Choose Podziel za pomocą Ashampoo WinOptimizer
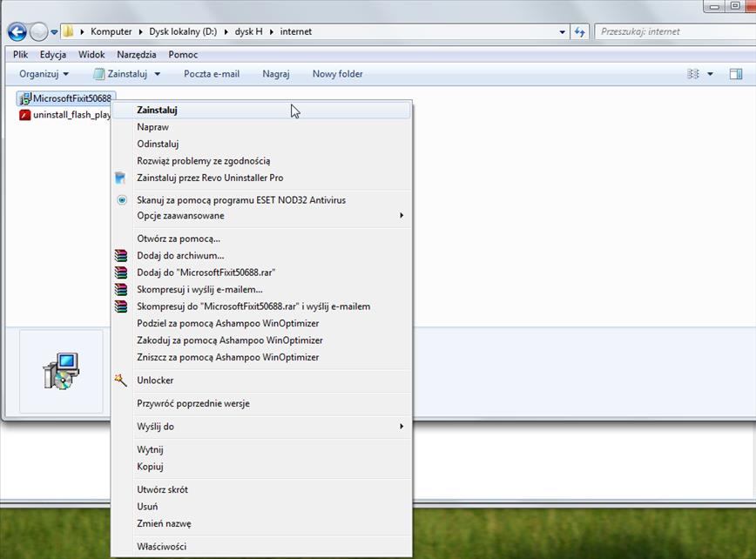 click(261, 323)
